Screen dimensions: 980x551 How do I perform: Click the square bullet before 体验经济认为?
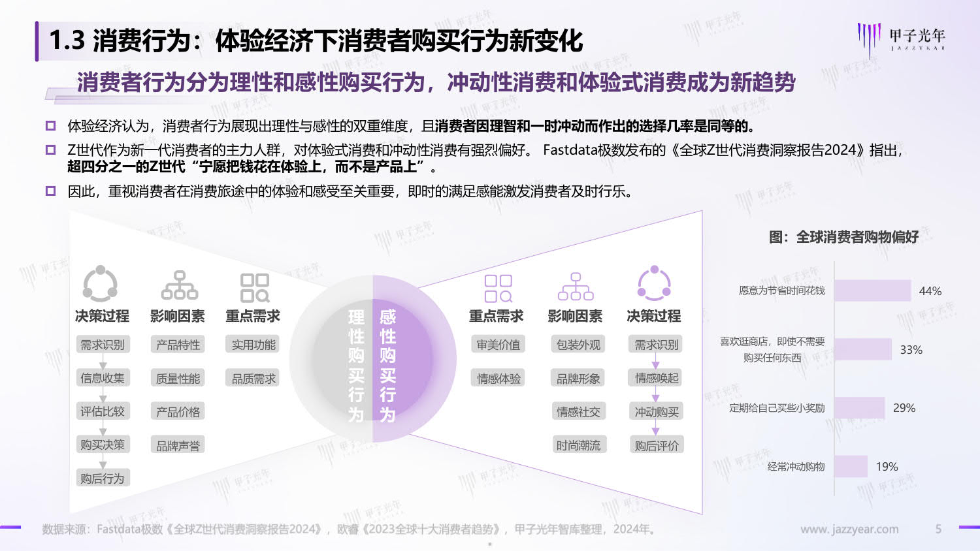point(50,125)
